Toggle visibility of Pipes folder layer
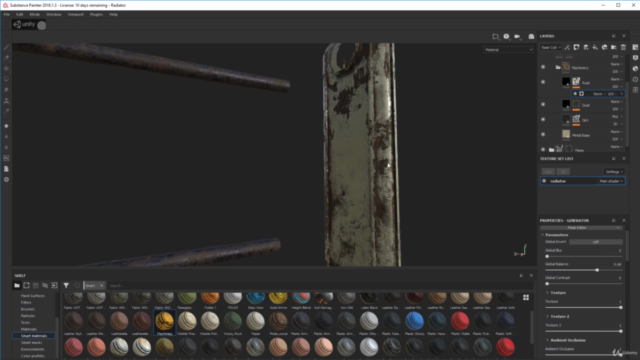640x360 pixels. (x=543, y=149)
